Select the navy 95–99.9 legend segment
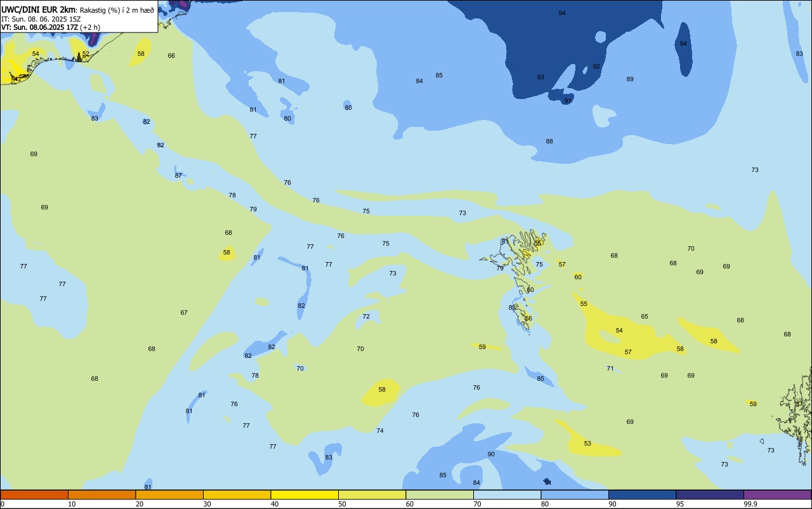The height and width of the screenshot is (509, 812). (710, 494)
